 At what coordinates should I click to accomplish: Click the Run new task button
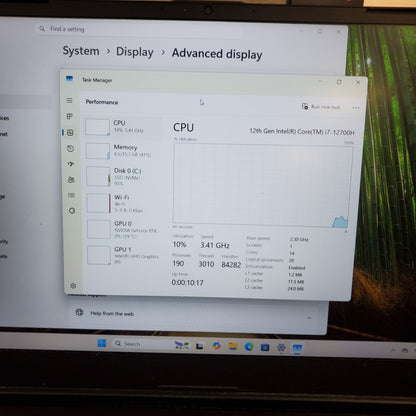tap(321, 107)
